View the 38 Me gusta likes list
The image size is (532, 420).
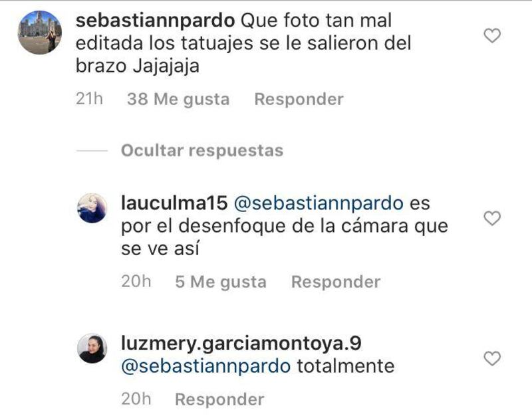178,100
